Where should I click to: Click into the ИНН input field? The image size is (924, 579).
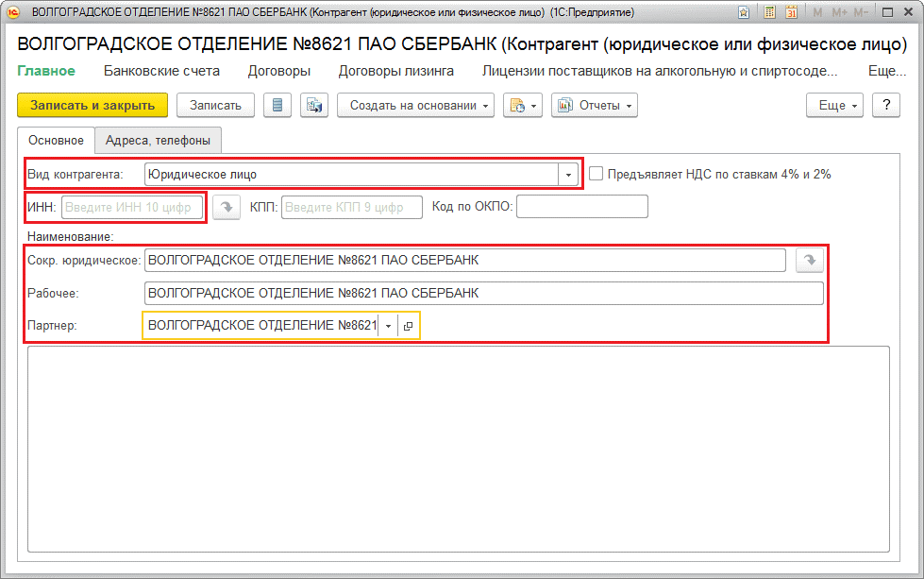click(x=132, y=207)
